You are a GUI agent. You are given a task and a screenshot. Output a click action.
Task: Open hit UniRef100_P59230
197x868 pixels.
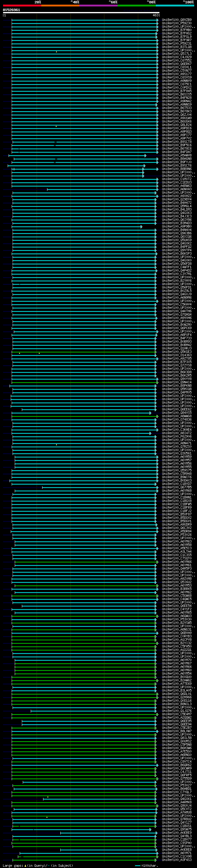pyautogui.click(x=176, y=23)
